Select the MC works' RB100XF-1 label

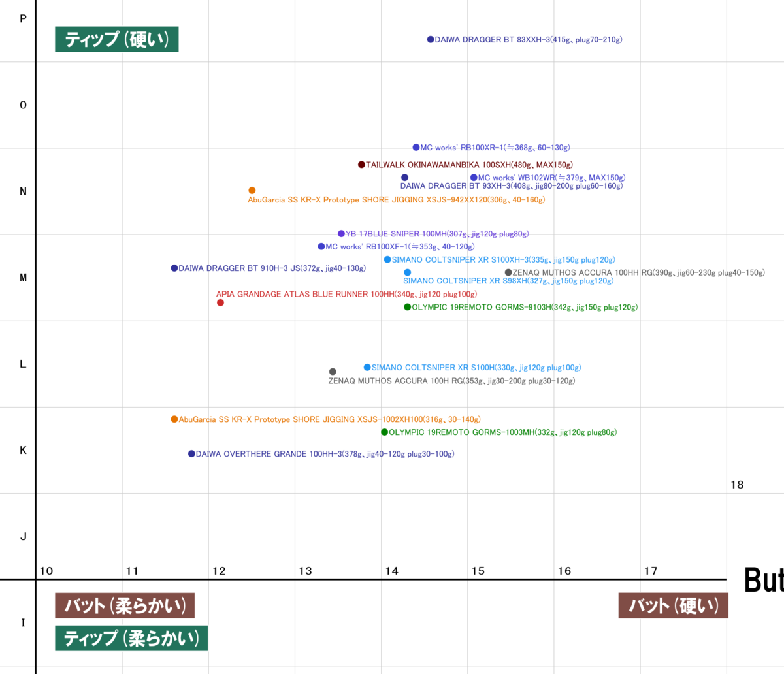point(400,247)
